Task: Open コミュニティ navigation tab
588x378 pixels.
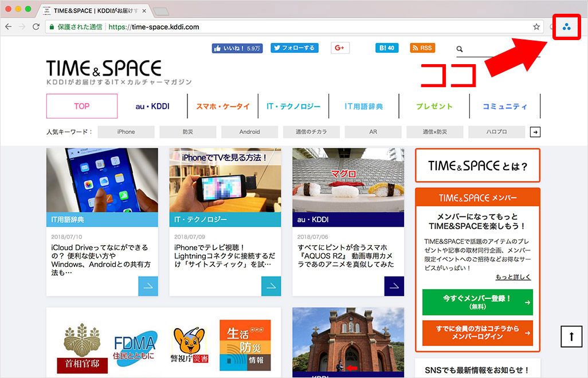Action: tap(505, 107)
